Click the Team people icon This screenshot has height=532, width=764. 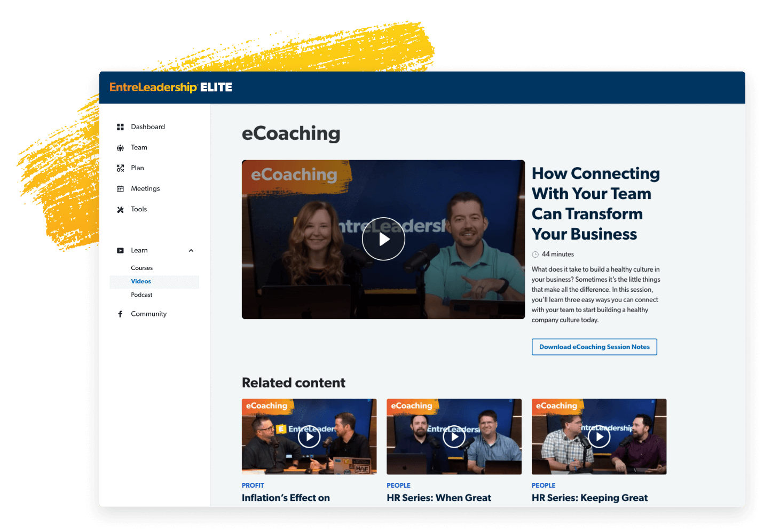tap(120, 148)
